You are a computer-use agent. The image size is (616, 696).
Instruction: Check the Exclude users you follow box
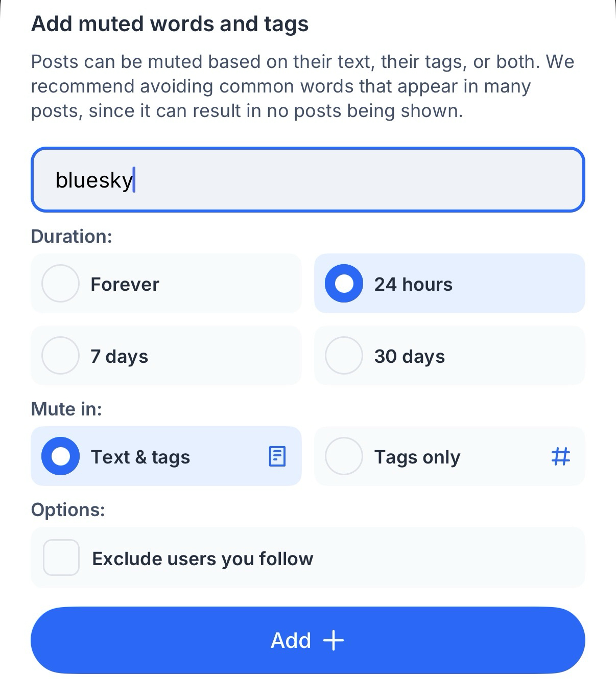click(x=61, y=558)
